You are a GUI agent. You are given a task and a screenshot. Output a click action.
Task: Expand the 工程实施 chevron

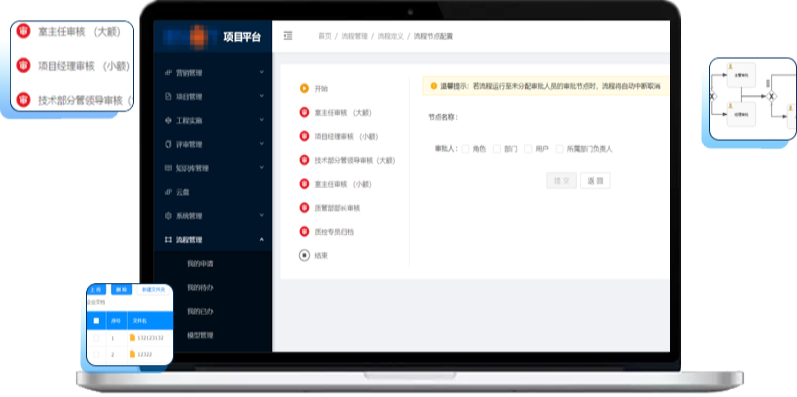262,120
